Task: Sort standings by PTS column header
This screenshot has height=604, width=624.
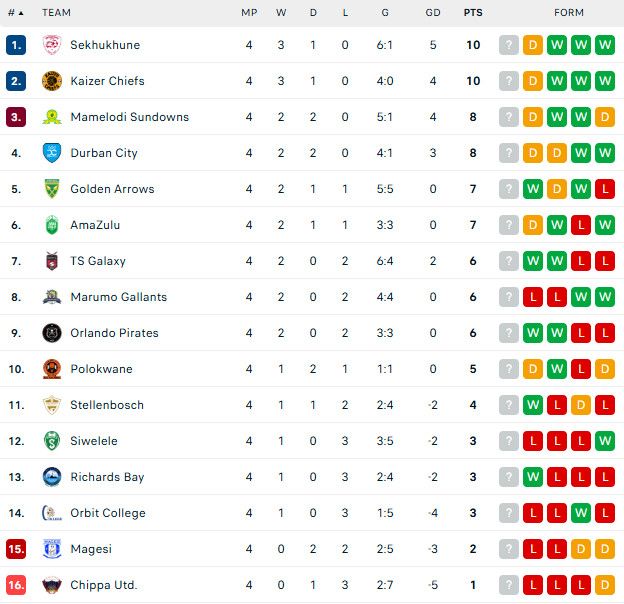Action: pos(473,13)
